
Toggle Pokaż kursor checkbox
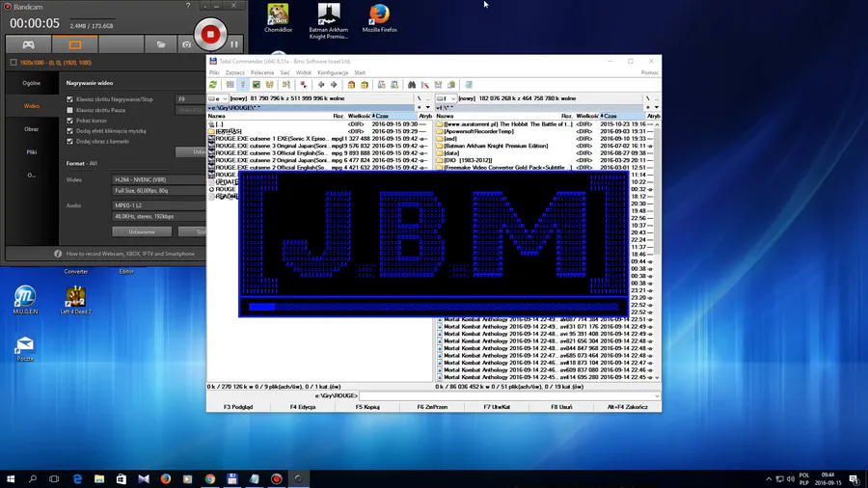click(69, 121)
